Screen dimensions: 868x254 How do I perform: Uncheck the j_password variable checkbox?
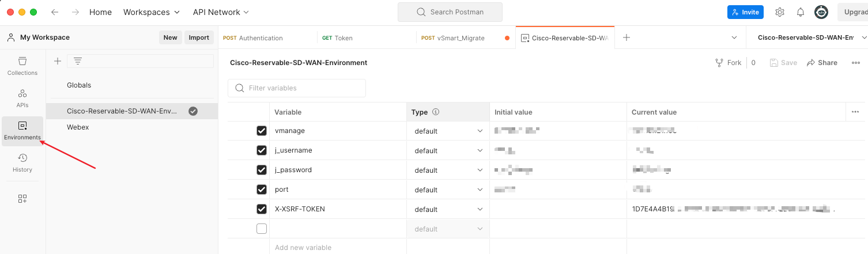[262, 170]
